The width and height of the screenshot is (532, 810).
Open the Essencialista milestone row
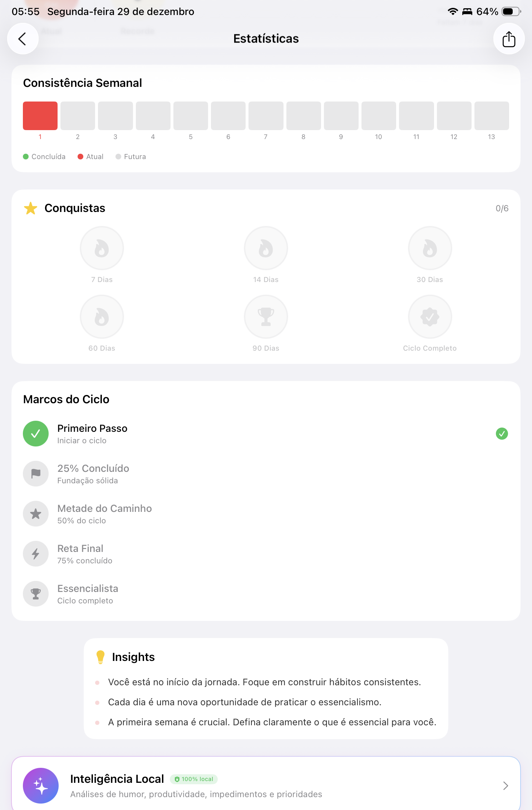click(88, 594)
